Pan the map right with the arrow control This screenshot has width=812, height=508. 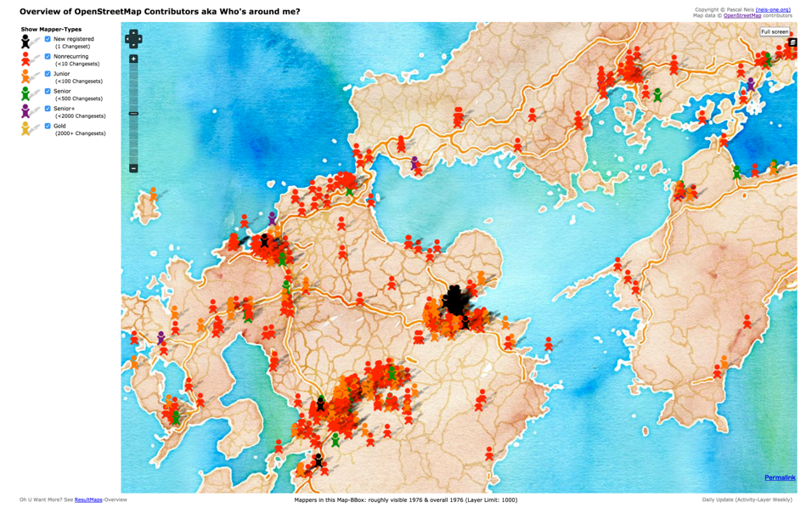[x=139, y=39]
